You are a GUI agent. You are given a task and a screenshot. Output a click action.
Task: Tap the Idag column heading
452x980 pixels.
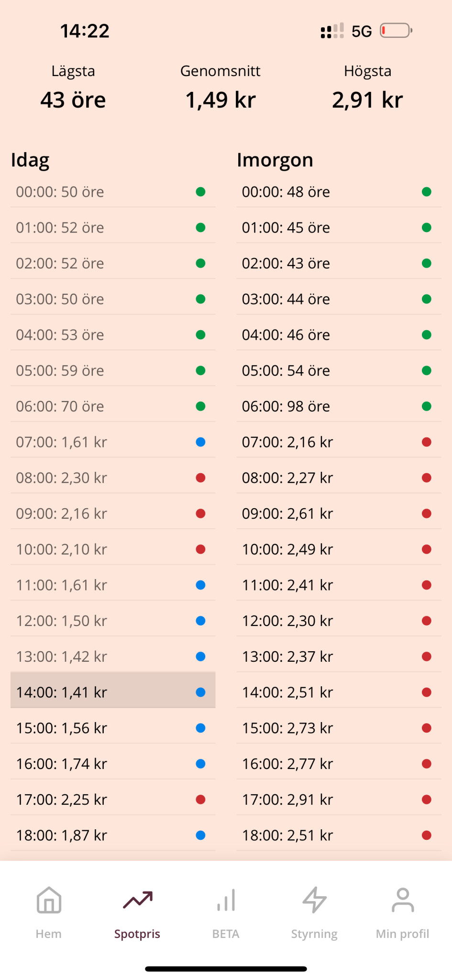[x=30, y=160]
